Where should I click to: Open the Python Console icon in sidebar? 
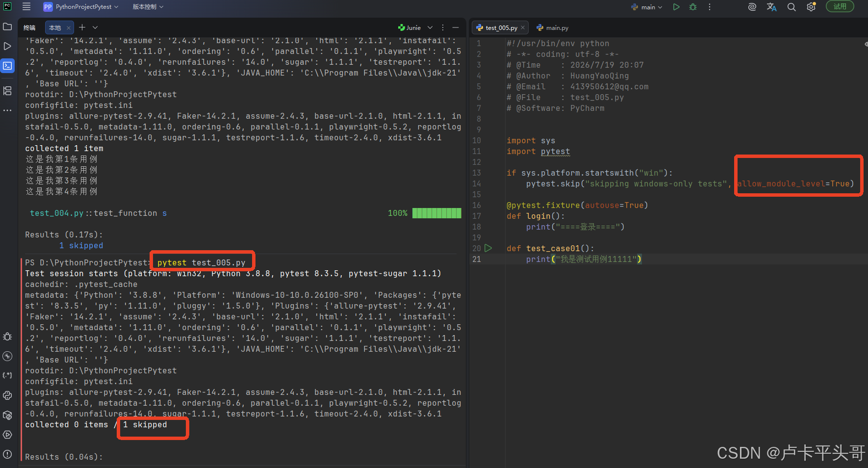coord(7,395)
